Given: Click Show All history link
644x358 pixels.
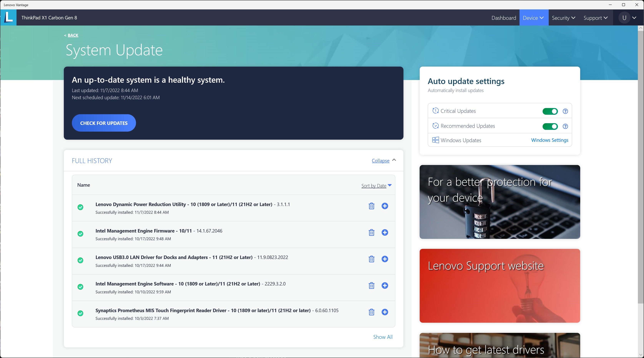Looking at the screenshot, I should pyautogui.click(x=383, y=337).
